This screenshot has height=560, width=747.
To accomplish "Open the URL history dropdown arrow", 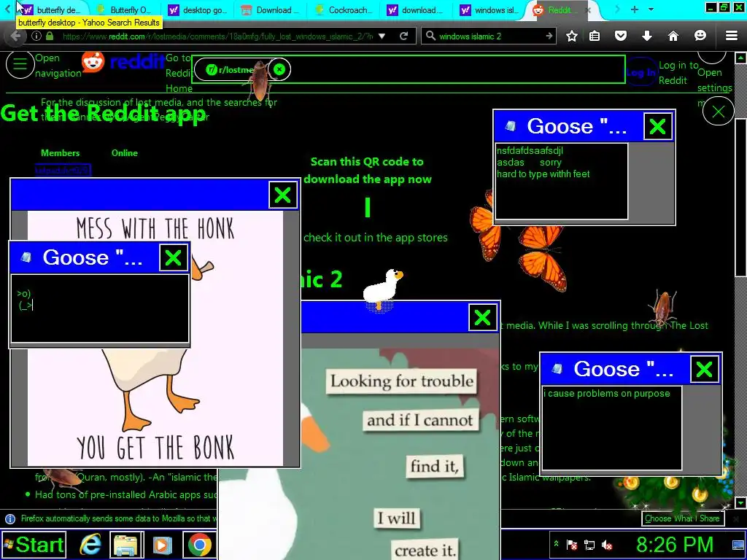I will point(382,36).
